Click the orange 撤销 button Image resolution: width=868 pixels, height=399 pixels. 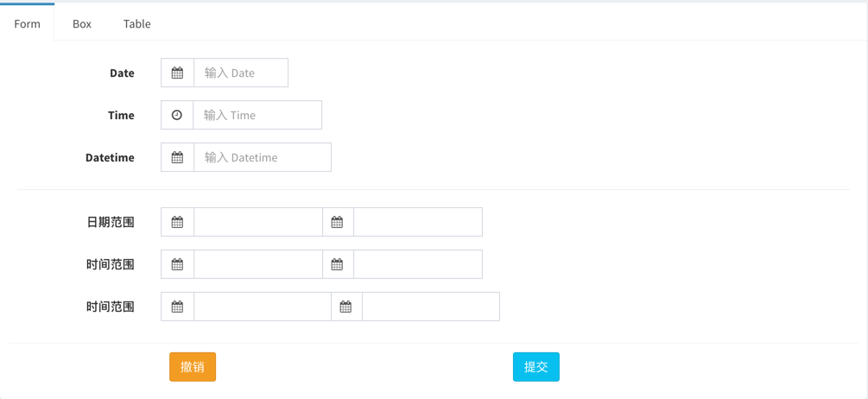tap(193, 367)
